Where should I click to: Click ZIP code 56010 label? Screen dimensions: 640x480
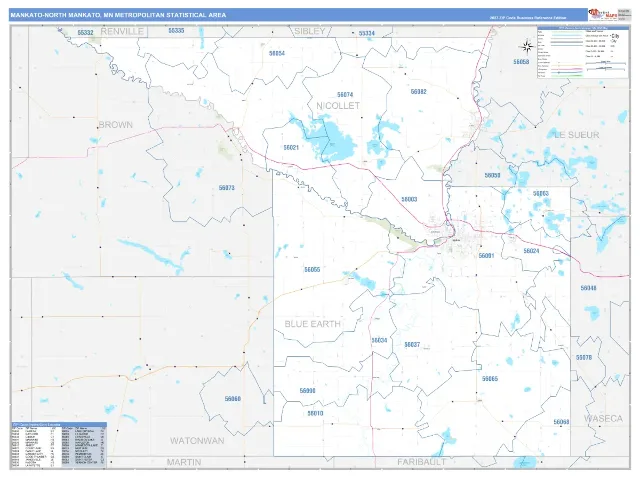[315, 413]
